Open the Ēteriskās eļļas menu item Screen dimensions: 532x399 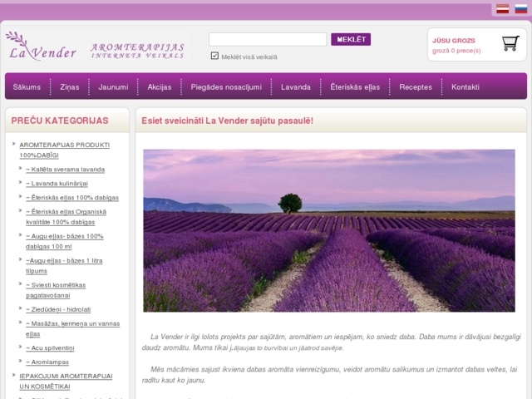click(x=355, y=86)
